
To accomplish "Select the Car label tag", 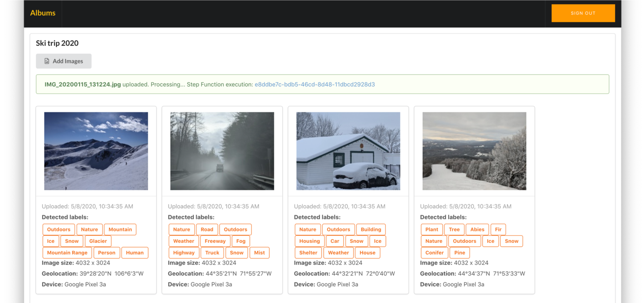I will tap(335, 241).
